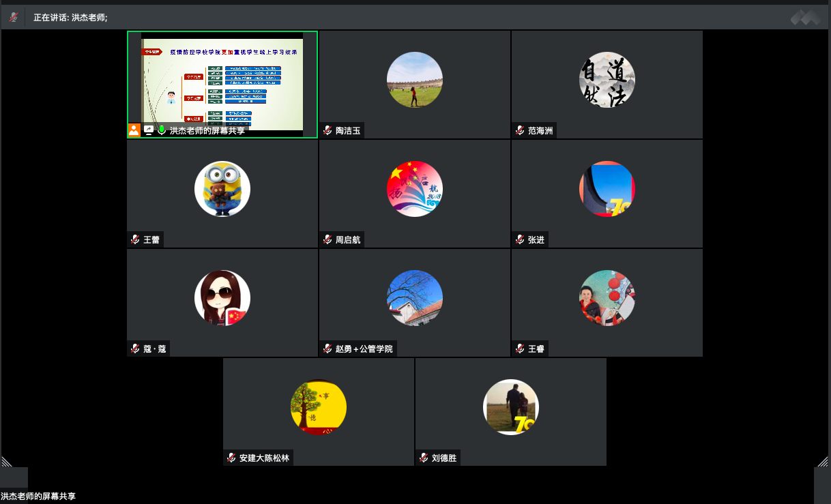The image size is (831, 504).
Task: Select the sunglasses girl avatar of 蔻·蔻
Action: pos(222,298)
